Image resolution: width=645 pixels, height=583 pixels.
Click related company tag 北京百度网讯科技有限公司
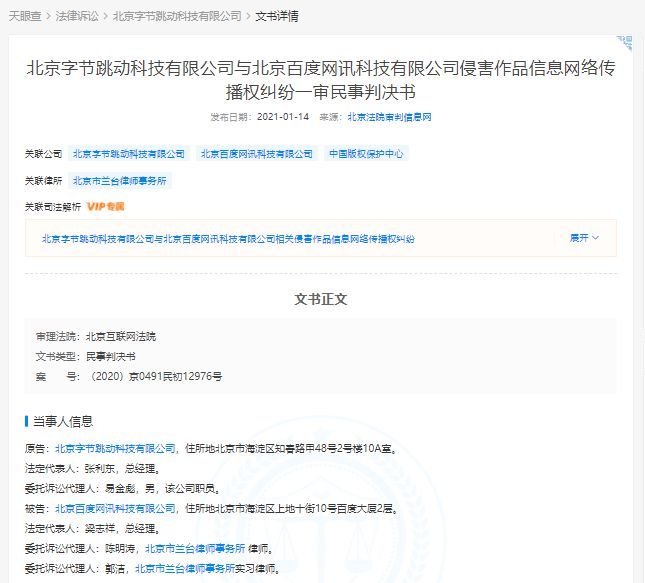coord(256,154)
